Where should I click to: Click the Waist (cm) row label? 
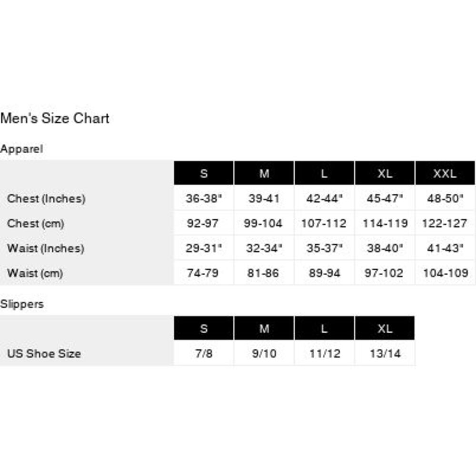click(35, 273)
